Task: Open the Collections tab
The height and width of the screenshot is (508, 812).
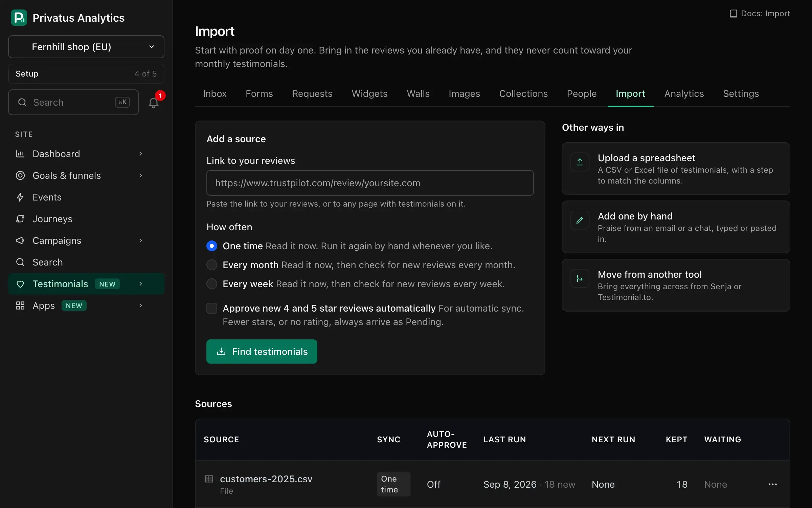Action: (x=523, y=93)
